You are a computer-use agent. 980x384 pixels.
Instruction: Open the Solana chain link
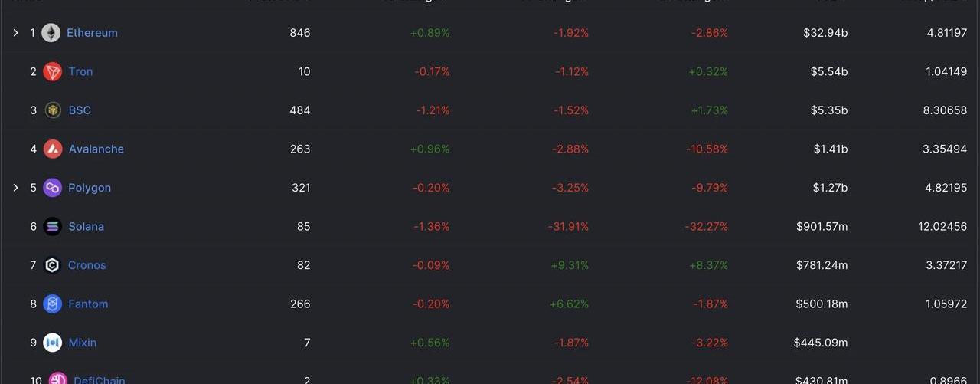[x=86, y=227]
